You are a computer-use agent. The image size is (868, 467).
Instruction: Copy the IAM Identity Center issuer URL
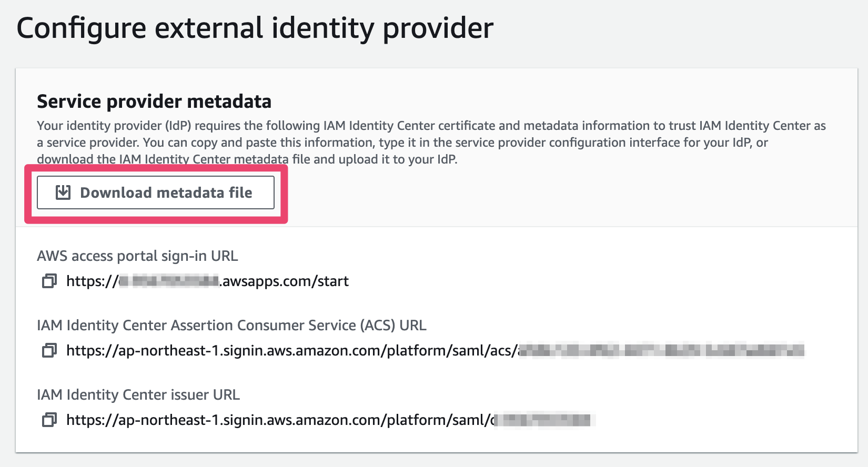pyautogui.click(x=49, y=420)
